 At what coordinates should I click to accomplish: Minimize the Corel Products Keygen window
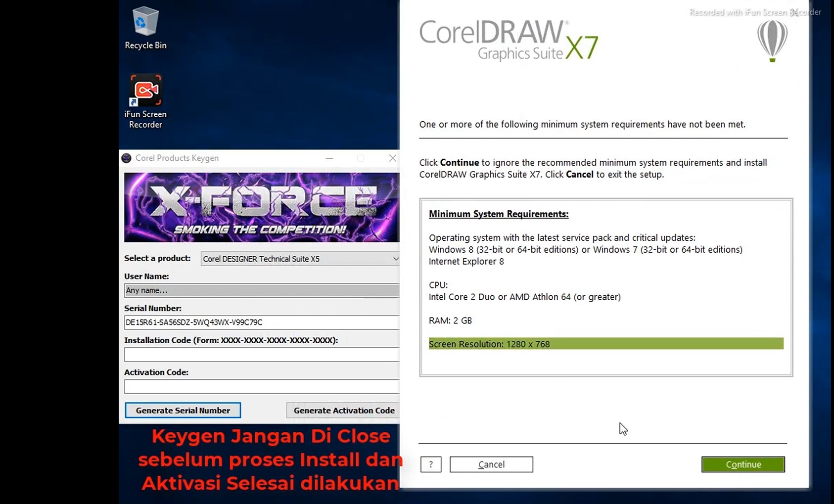[329, 158]
